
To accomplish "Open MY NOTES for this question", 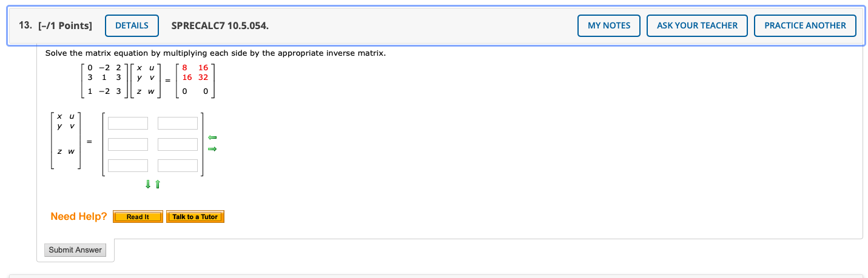I will click(609, 25).
